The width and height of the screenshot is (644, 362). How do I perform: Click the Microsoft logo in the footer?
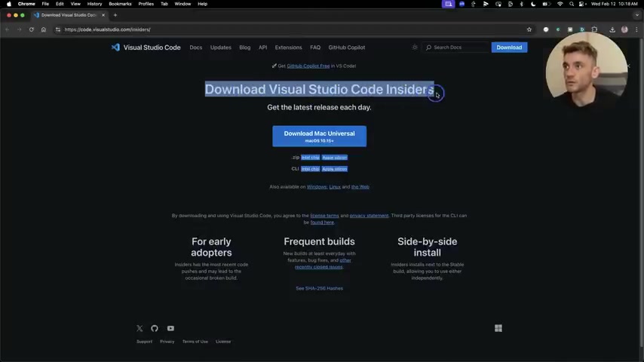click(498, 328)
